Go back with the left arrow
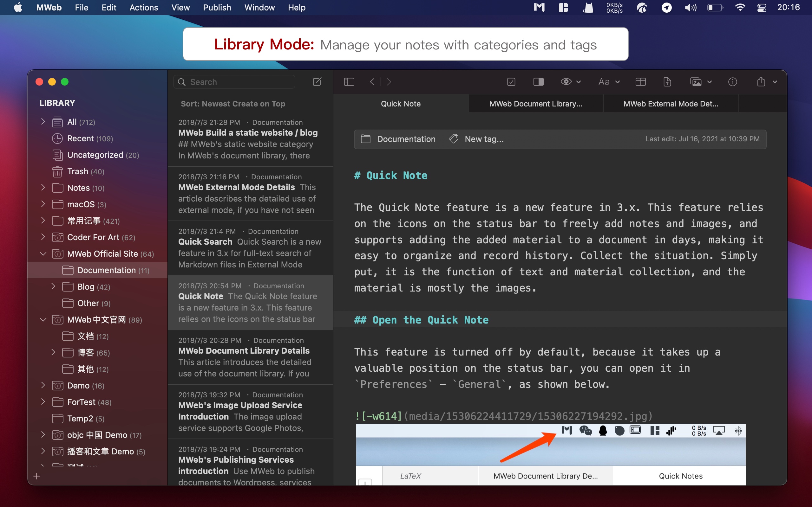812x507 pixels. 372,82
